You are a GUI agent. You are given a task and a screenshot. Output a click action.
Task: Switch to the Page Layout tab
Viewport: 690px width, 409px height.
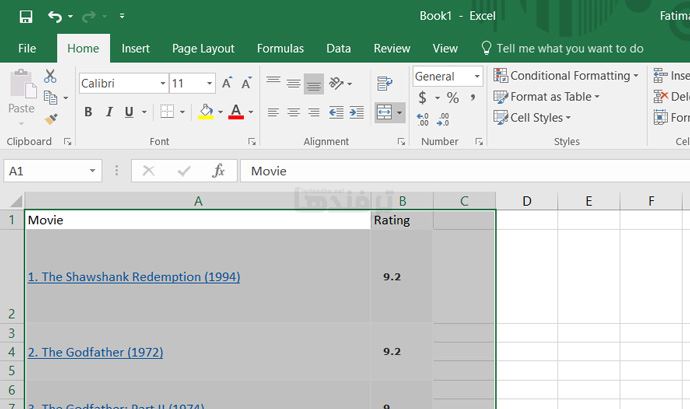[x=203, y=48]
